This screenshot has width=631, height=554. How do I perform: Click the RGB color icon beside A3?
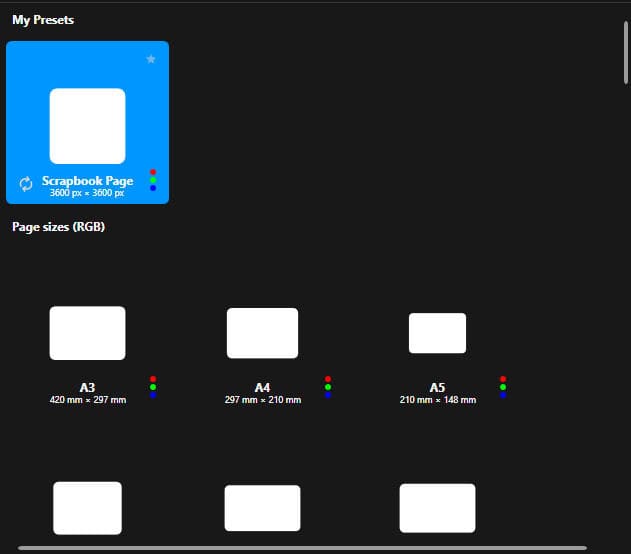[152, 387]
